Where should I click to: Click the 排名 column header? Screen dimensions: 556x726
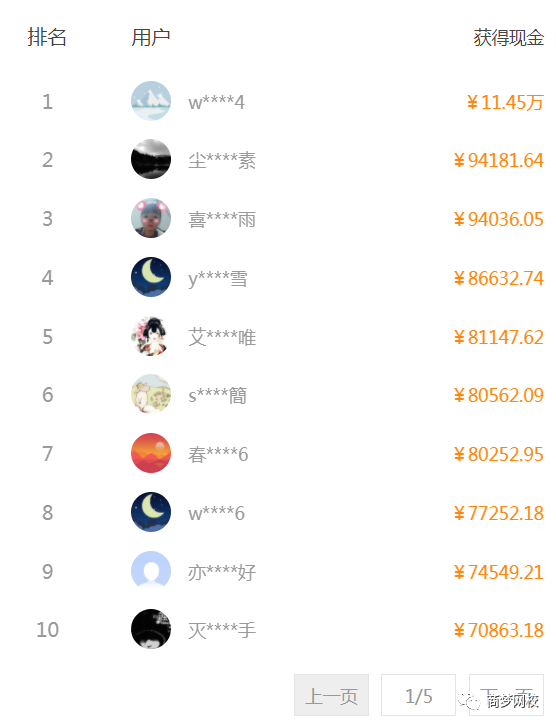pyautogui.click(x=47, y=37)
